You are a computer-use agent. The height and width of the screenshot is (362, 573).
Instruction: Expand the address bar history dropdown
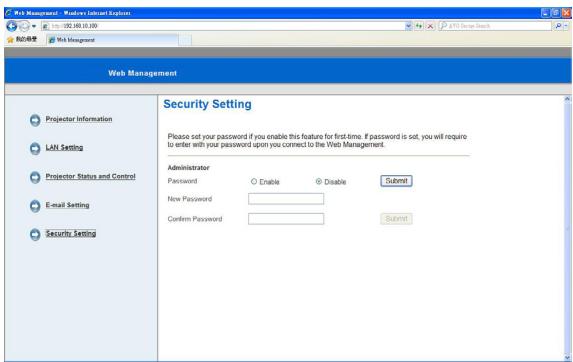tap(408, 26)
